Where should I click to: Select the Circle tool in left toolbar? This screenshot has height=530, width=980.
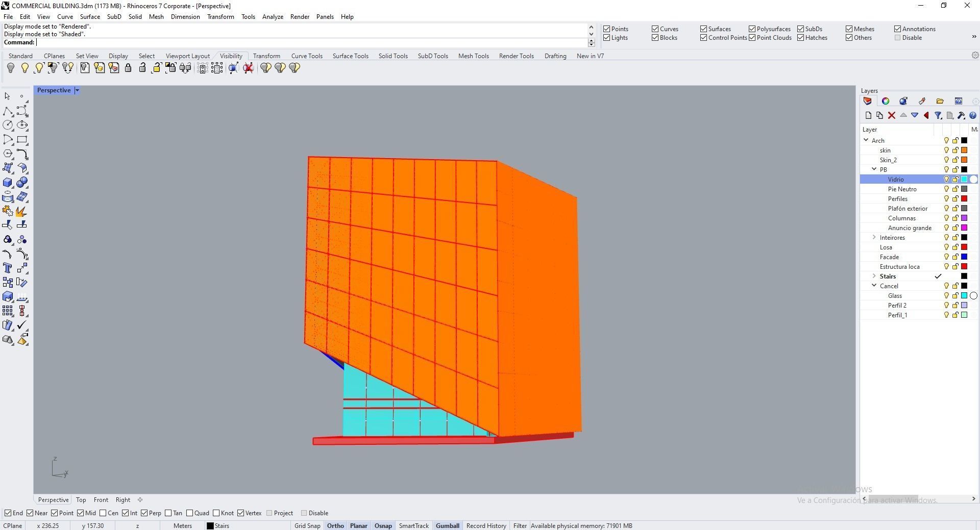8,125
